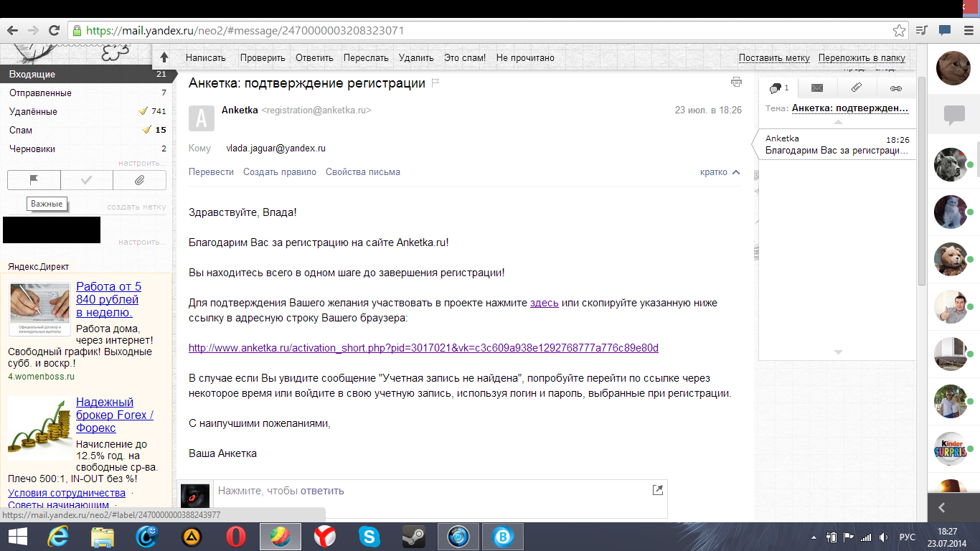Click the gold coins ad thumbnail
This screenshot has width=980, height=551.
[x=40, y=430]
